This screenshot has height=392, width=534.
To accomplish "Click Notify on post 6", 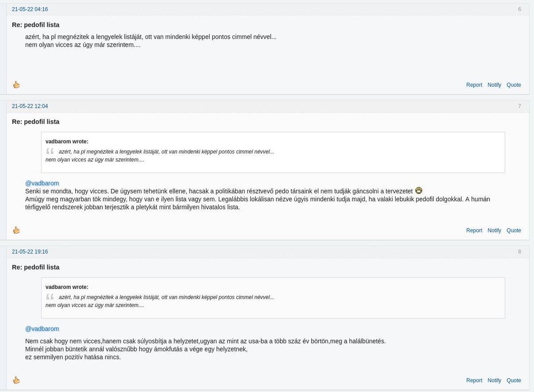I will 494,85.
